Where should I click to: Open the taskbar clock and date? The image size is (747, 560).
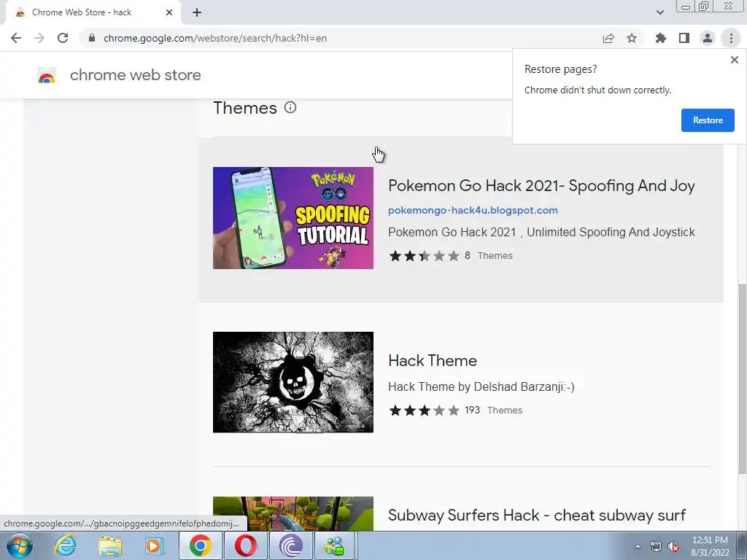(710, 546)
